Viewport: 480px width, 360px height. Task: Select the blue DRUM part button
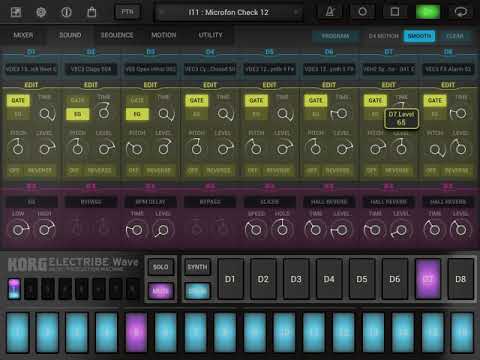coord(197,291)
